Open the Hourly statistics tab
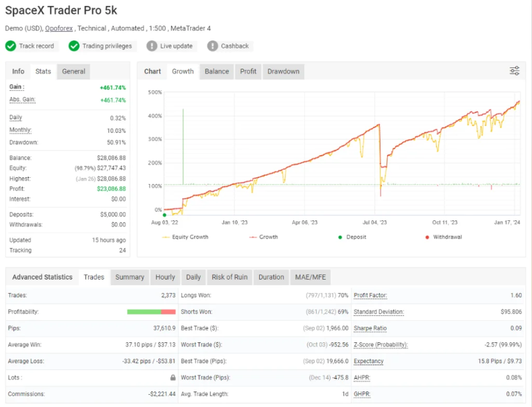Screen dimensions: 532x407 pyautogui.click(x=165, y=277)
